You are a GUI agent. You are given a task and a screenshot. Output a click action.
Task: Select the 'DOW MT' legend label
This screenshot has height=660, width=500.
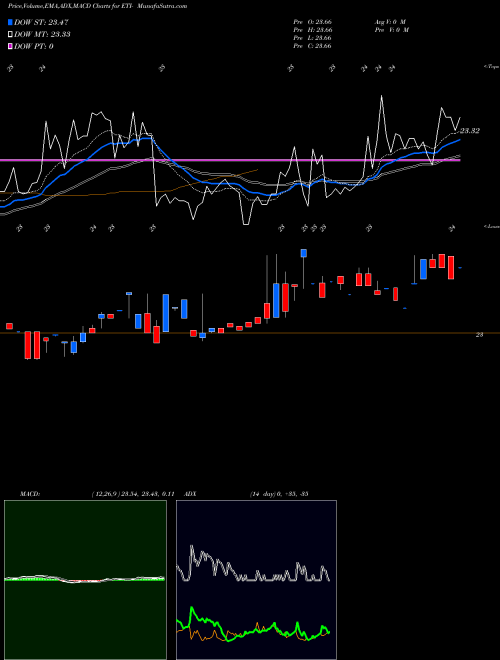(x=42, y=35)
